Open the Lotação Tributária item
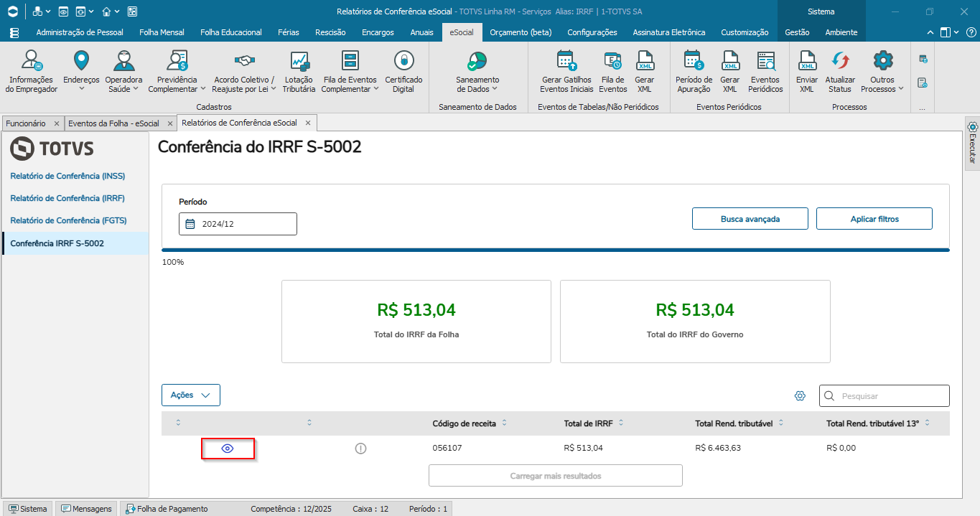This screenshot has width=980, height=516. 299,72
